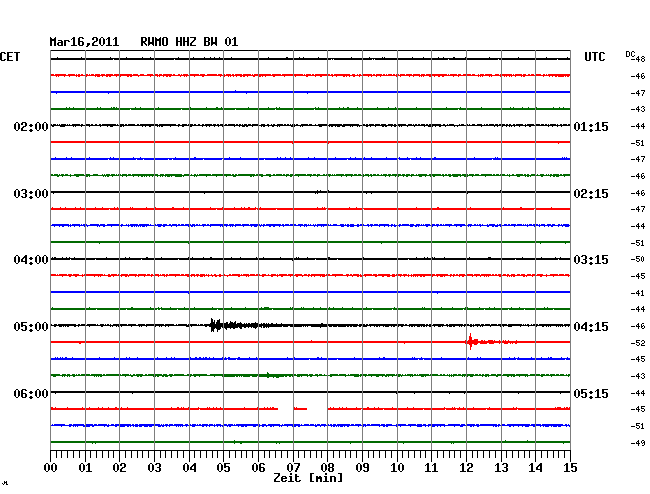
Task: Click the 08 minute axis tick label
Action: click(327, 468)
